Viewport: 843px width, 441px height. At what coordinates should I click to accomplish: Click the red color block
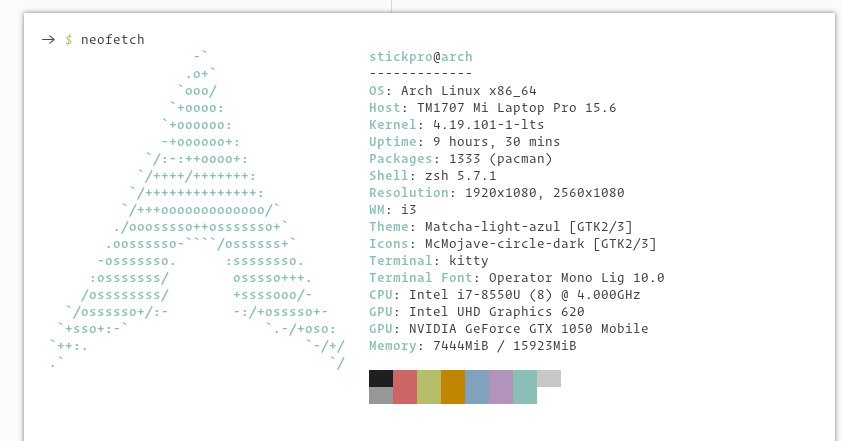[405, 387]
